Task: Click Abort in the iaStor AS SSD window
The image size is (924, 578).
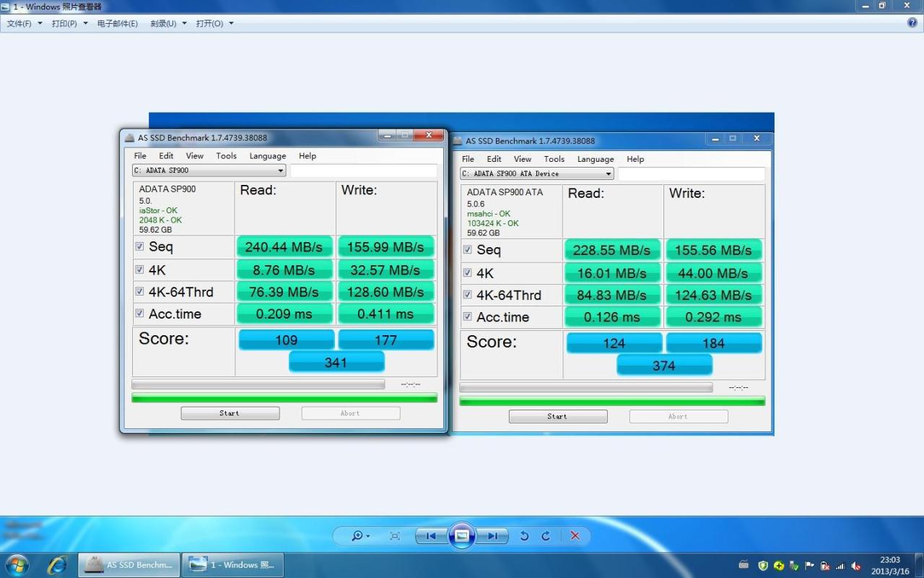Action: 351,413
